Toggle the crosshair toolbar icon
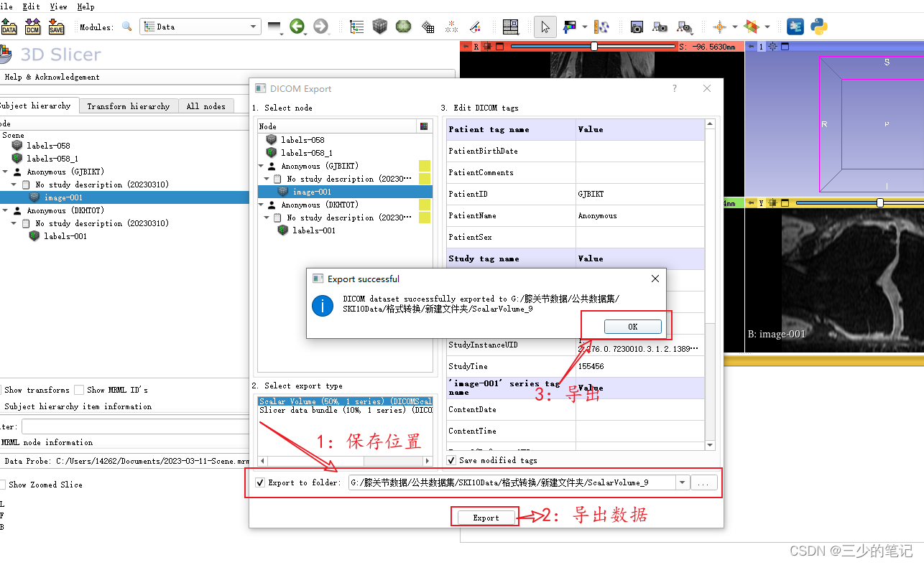Screen dimensions: 924x565 point(719,27)
